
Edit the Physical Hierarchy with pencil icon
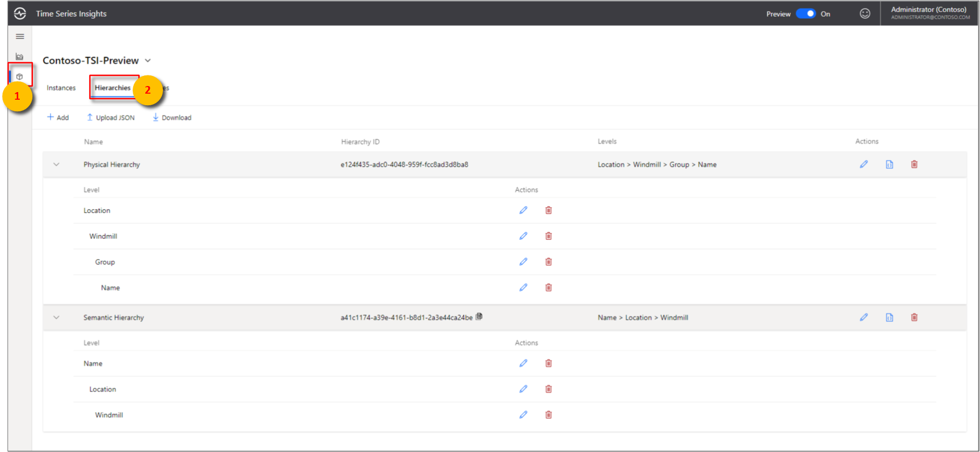(x=864, y=164)
